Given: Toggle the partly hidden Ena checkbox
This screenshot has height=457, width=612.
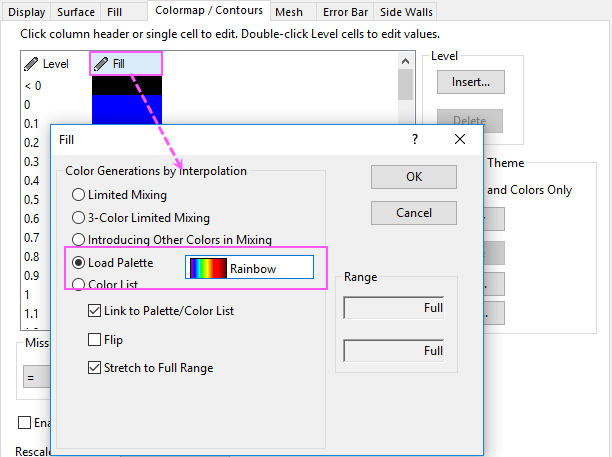Looking at the screenshot, I should click(25, 422).
